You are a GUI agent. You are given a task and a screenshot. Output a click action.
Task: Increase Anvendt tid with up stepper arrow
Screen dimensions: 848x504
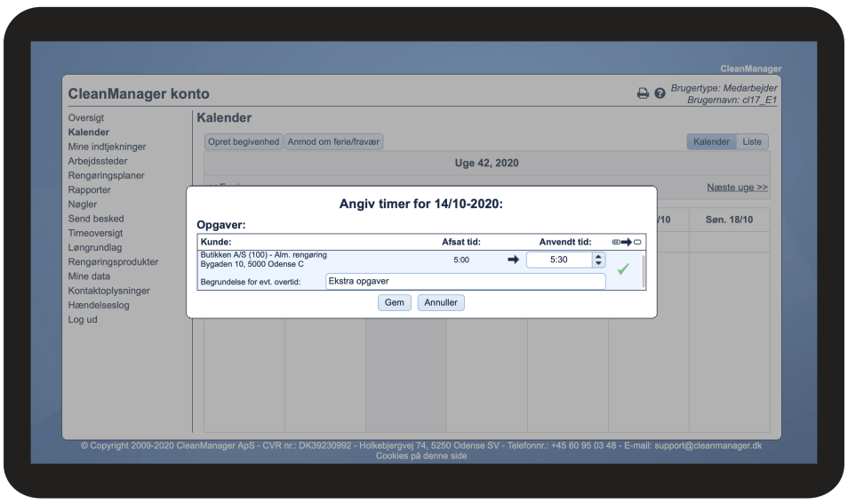(599, 256)
